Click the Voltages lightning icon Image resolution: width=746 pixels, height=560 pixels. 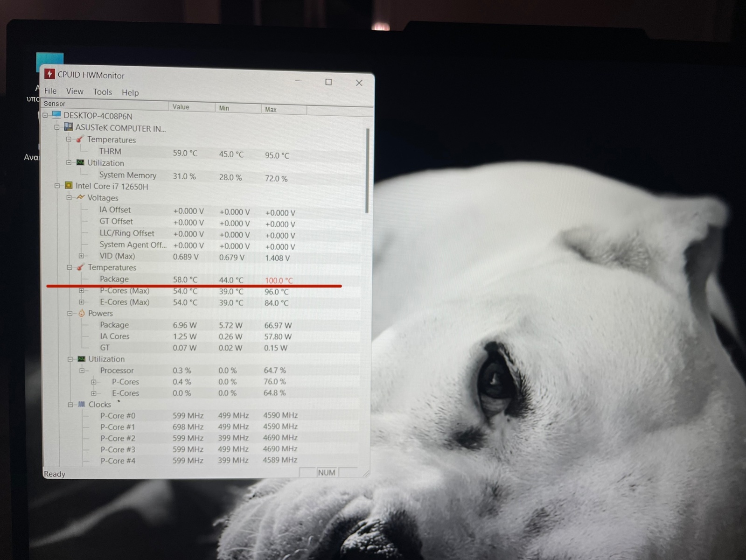[81, 197]
